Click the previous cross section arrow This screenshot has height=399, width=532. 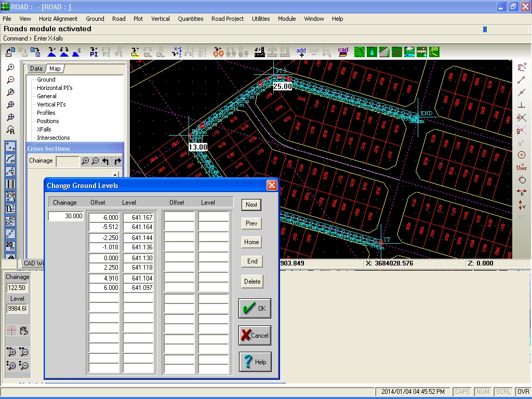[106, 161]
